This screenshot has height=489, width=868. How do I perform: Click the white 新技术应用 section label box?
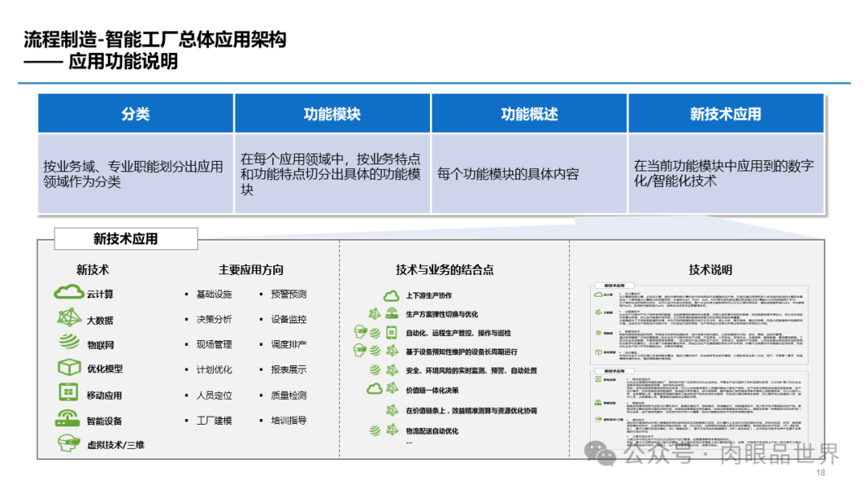pos(125,239)
